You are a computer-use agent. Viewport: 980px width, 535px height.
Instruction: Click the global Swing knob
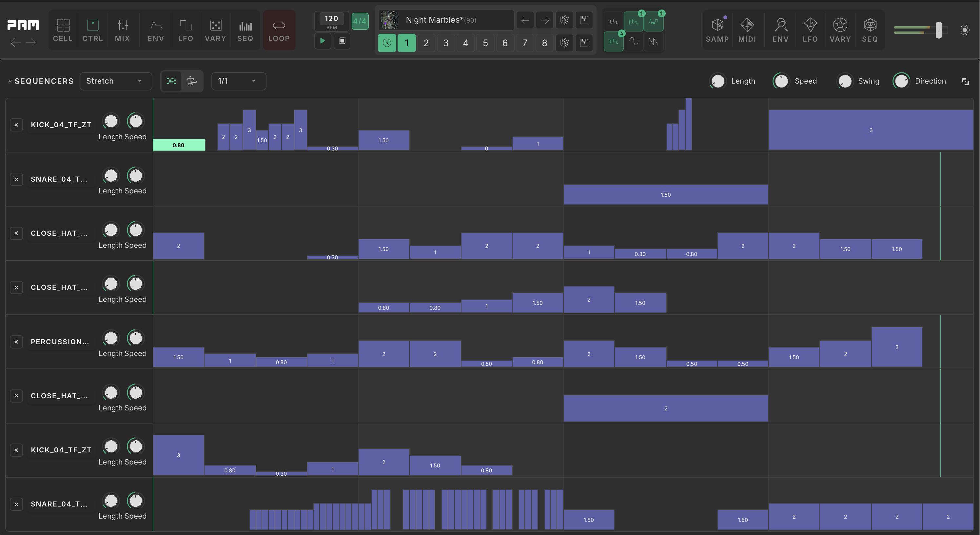tap(845, 81)
